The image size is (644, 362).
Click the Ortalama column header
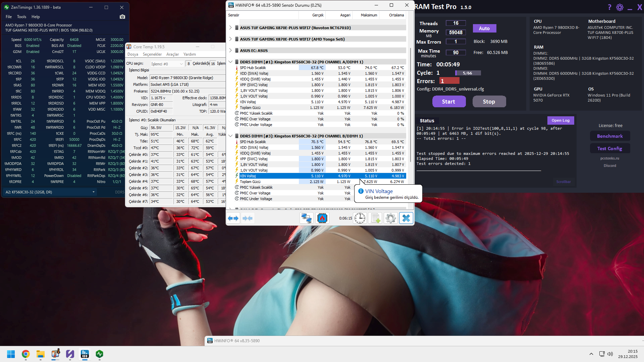pos(393,15)
